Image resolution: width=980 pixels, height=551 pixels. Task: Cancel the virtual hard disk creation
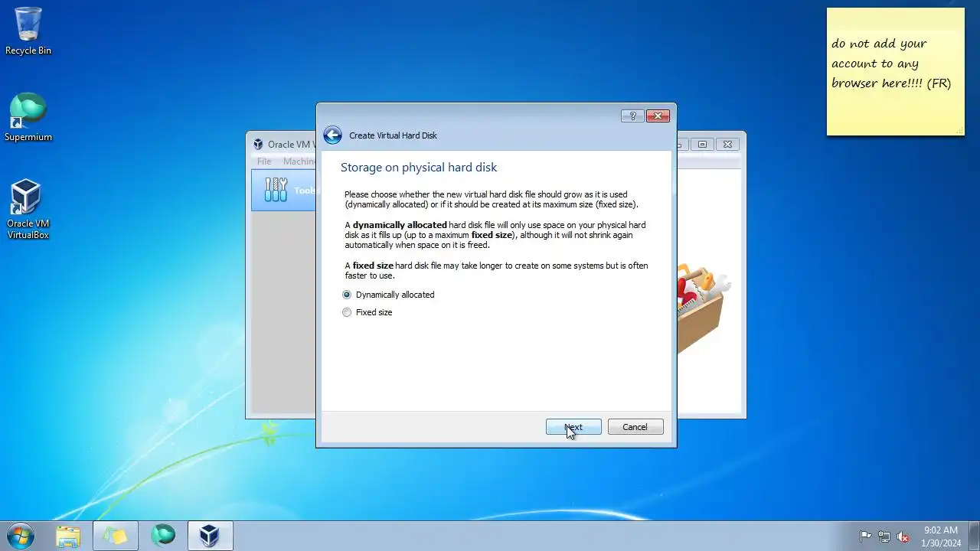(x=635, y=427)
